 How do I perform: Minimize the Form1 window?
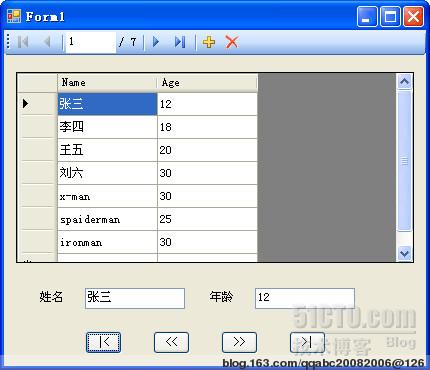(x=367, y=16)
